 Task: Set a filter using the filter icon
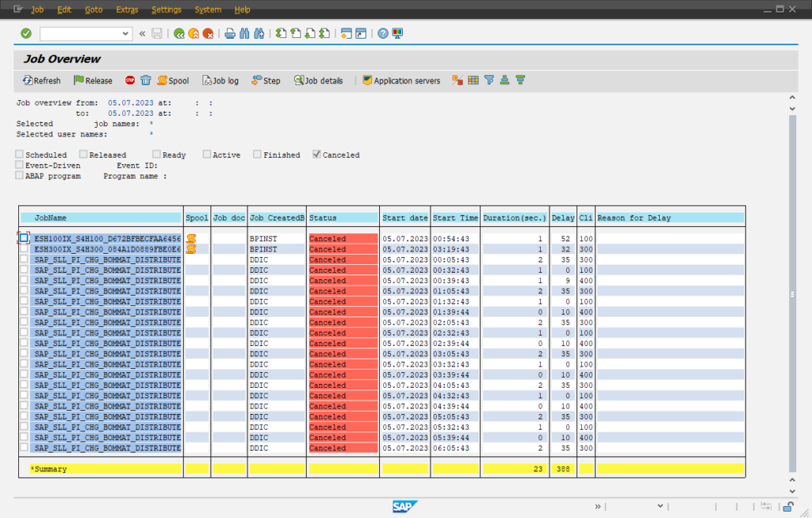click(489, 80)
